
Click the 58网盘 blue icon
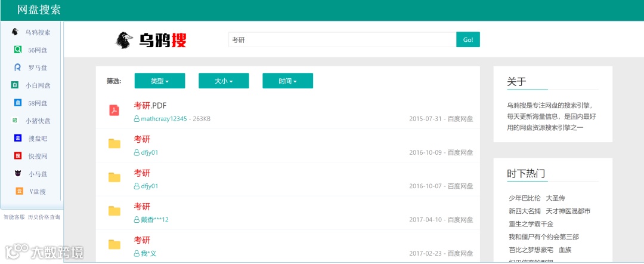[x=18, y=103]
